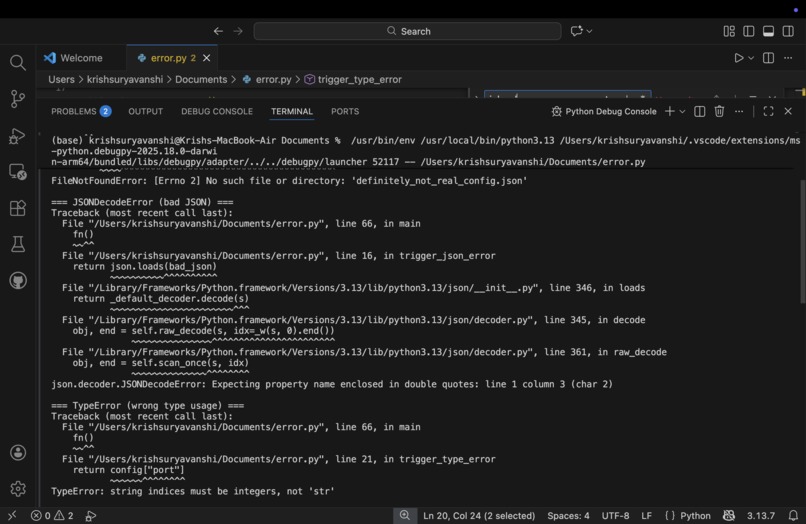Viewport: 806px width, 524px height.
Task: Open terminal panel more actions
Action: tap(739, 112)
